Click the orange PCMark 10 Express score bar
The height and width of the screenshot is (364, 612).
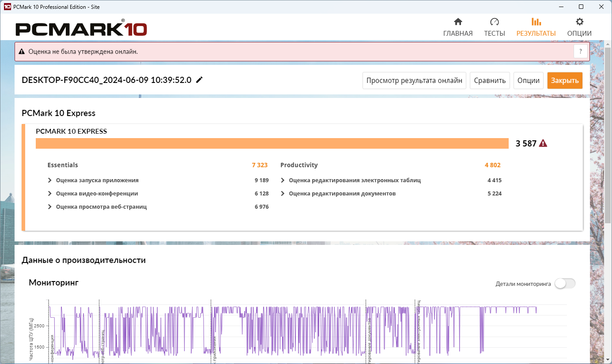272,143
